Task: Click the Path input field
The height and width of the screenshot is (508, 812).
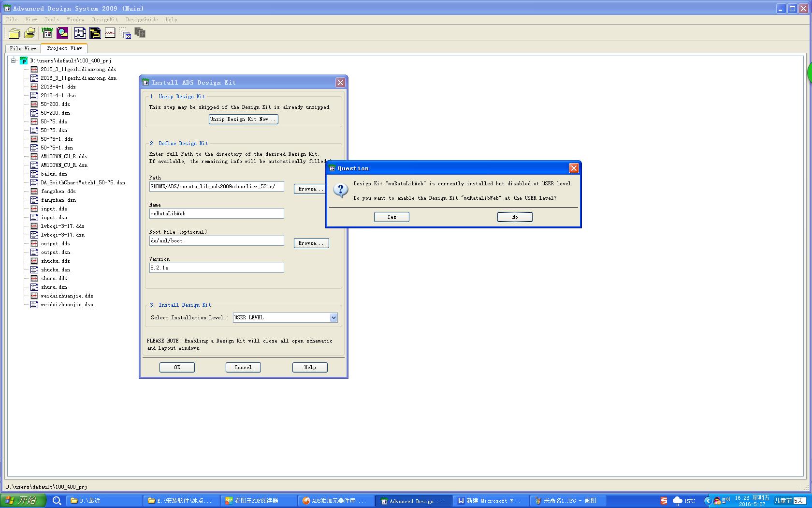Action: 217,187
